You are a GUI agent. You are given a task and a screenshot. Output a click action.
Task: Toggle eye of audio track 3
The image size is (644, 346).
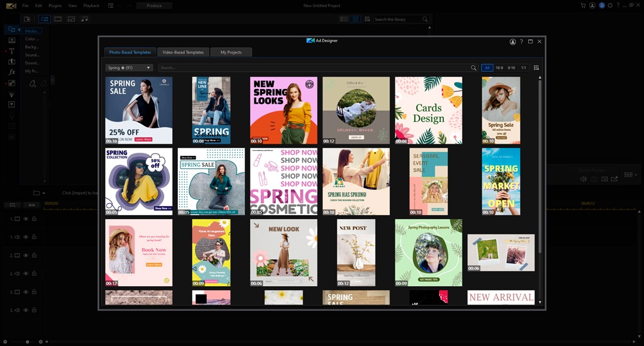coord(26,311)
